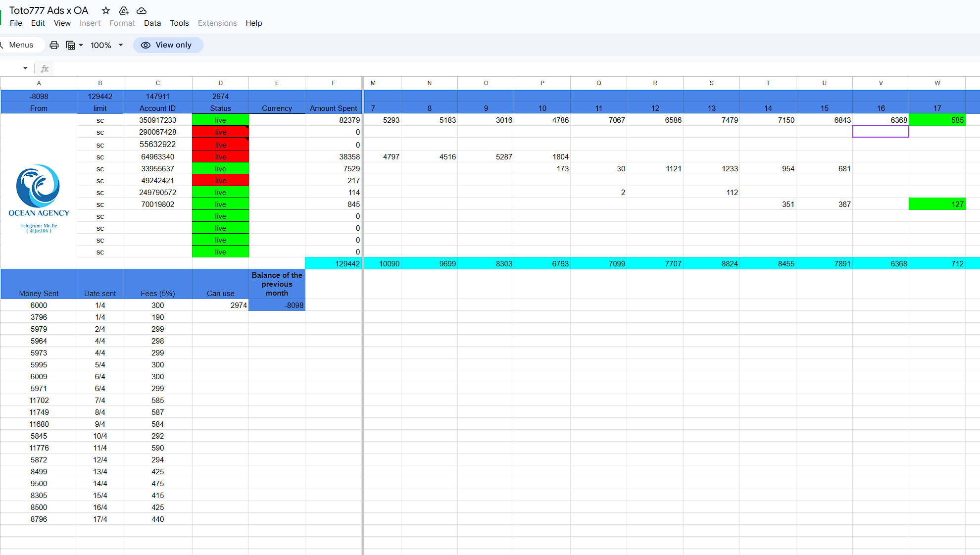
Task: Click the fx formula icon
Action: (45, 68)
